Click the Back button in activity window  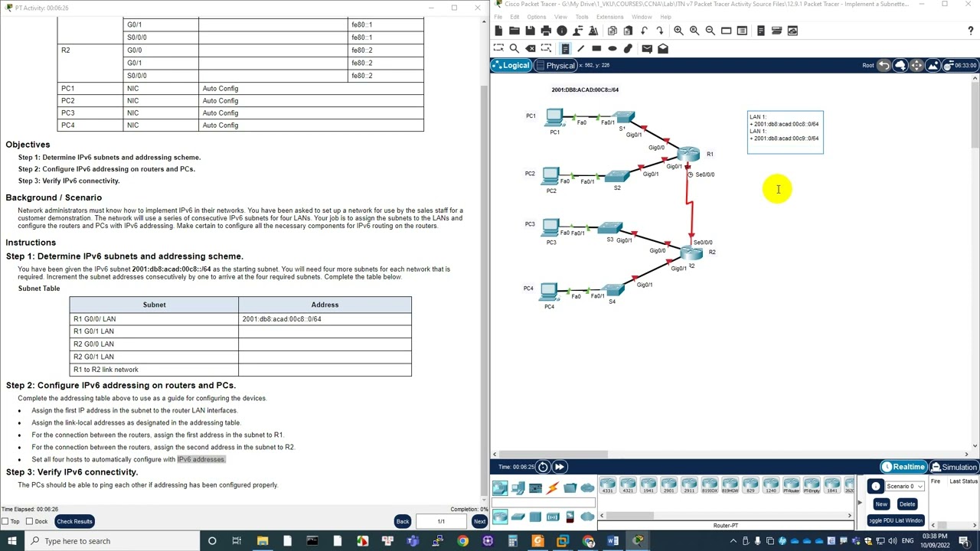coord(403,521)
